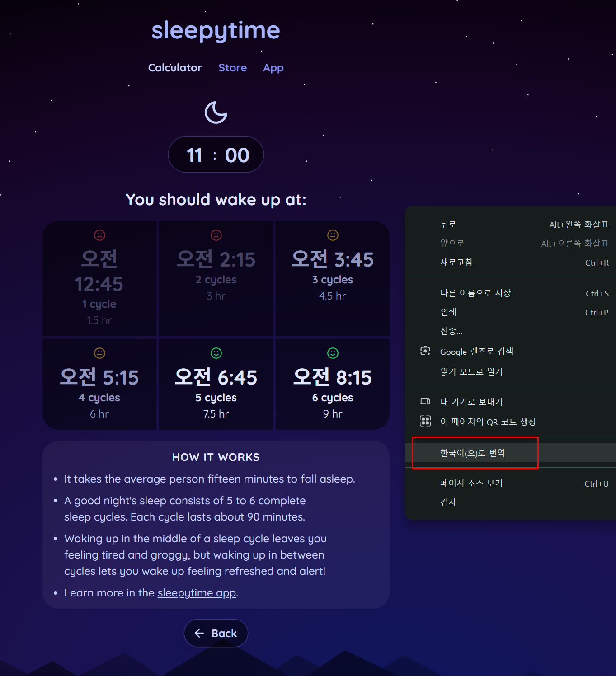This screenshot has height=676, width=616.
Task: Click the neutral face above 오전 3:45
Action: point(333,235)
